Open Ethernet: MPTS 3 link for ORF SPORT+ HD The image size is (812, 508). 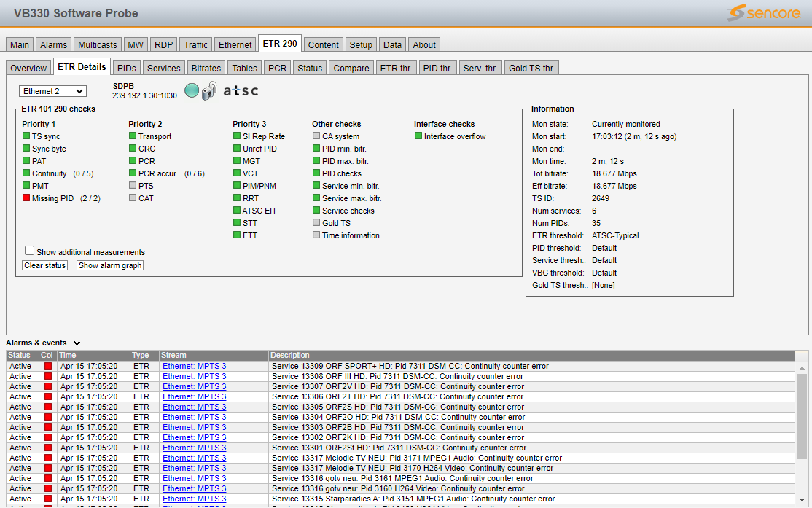(194, 366)
